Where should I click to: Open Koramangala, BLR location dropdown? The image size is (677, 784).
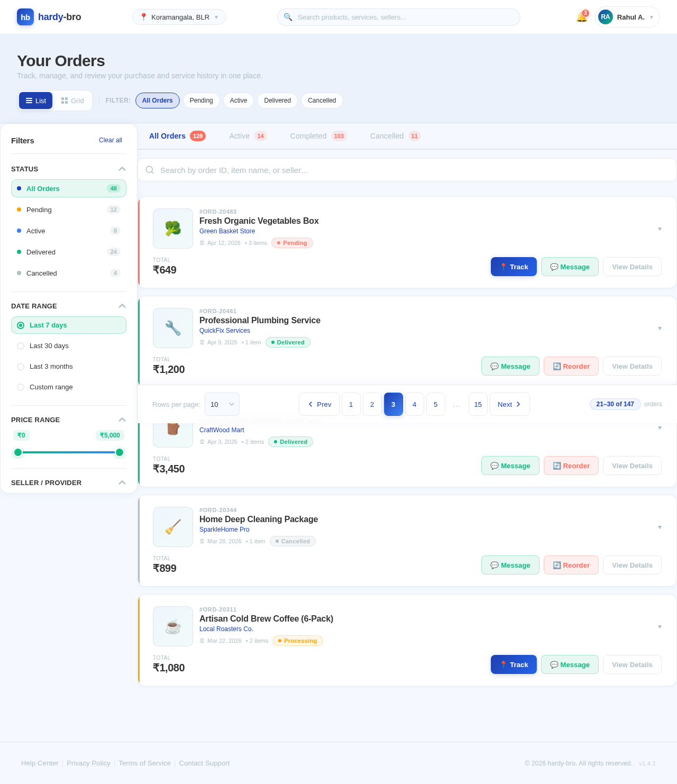[179, 17]
